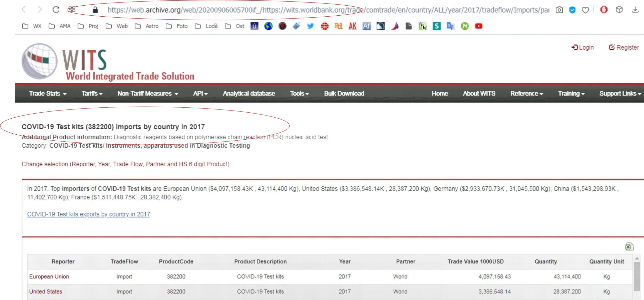The height and width of the screenshot is (300, 644).
Task: Open the Twitter bookmark icon
Action: tap(310, 26)
